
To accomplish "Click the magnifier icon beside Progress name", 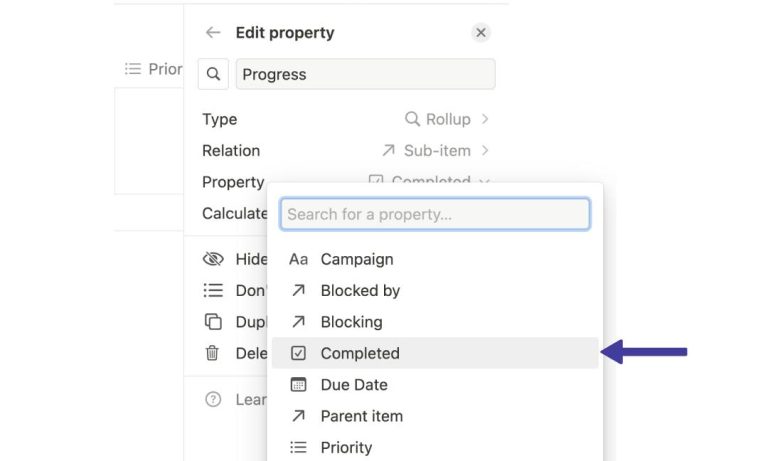I will (x=213, y=74).
